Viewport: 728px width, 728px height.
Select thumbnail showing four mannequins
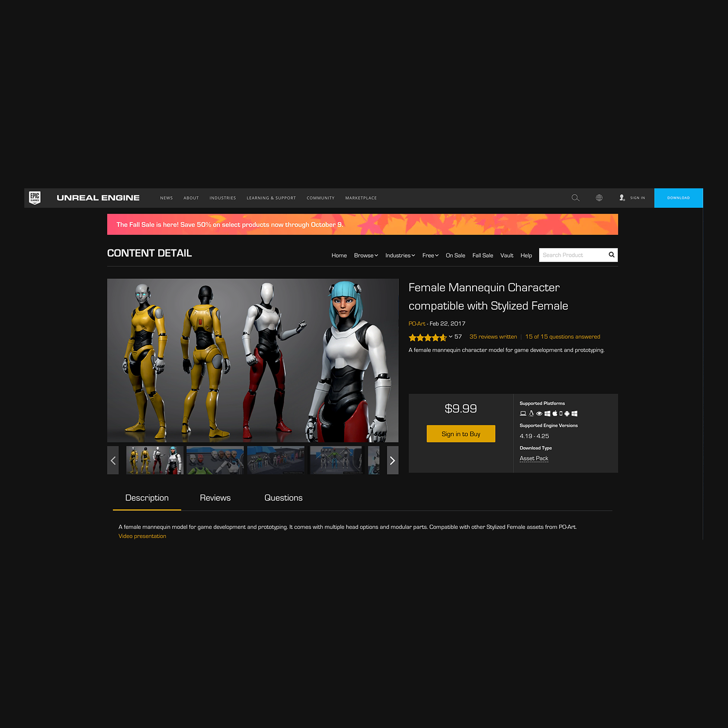(155, 460)
